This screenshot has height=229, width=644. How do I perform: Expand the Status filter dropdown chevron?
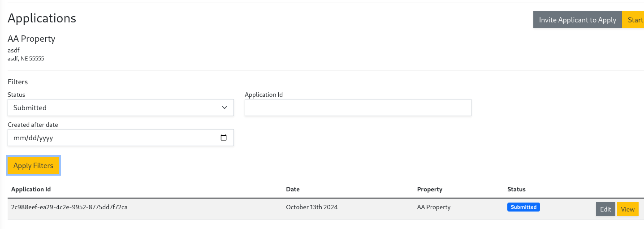225,108
